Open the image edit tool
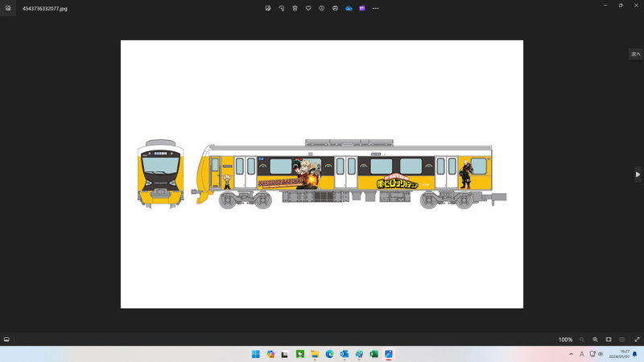Viewport: 644px width, 362px height. pos(268,8)
